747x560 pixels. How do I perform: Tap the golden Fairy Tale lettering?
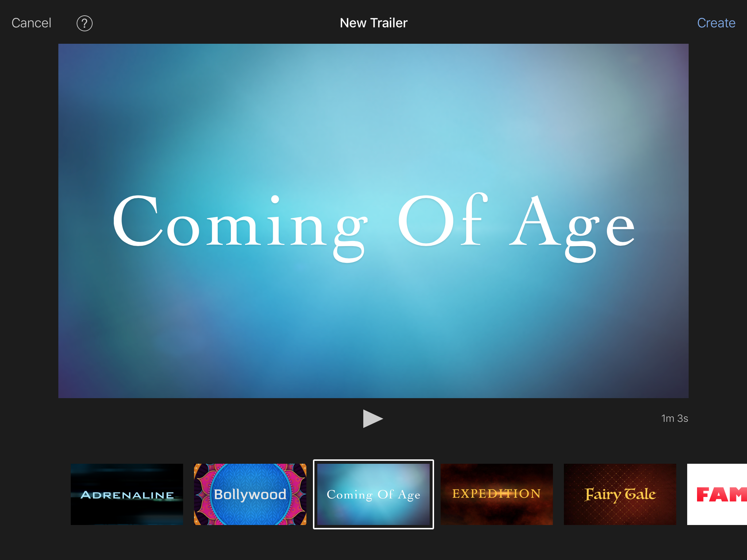click(620, 494)
